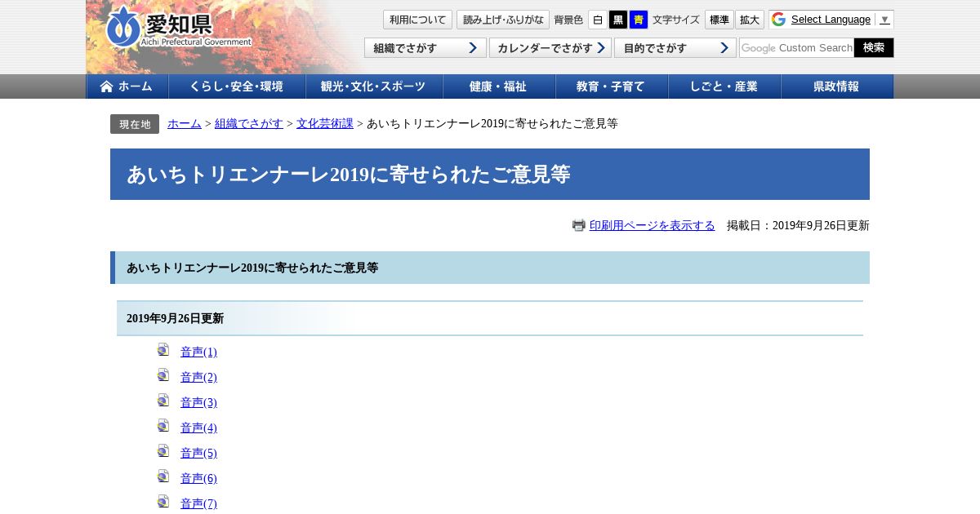Open the 音声(6) link
Screen dimensions: 980x514
(x=198, y=478)
